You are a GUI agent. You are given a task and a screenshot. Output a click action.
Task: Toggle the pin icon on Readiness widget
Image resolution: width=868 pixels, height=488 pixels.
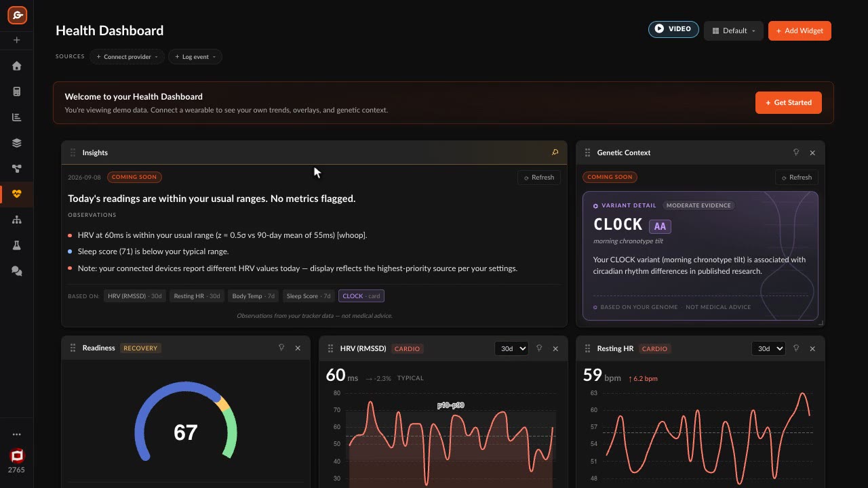click(x=281, y=348)
